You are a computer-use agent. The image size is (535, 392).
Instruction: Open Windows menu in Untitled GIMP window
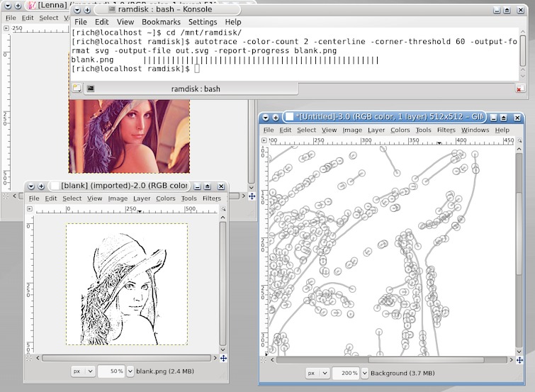pyautogui.click(x=475, y=130)
